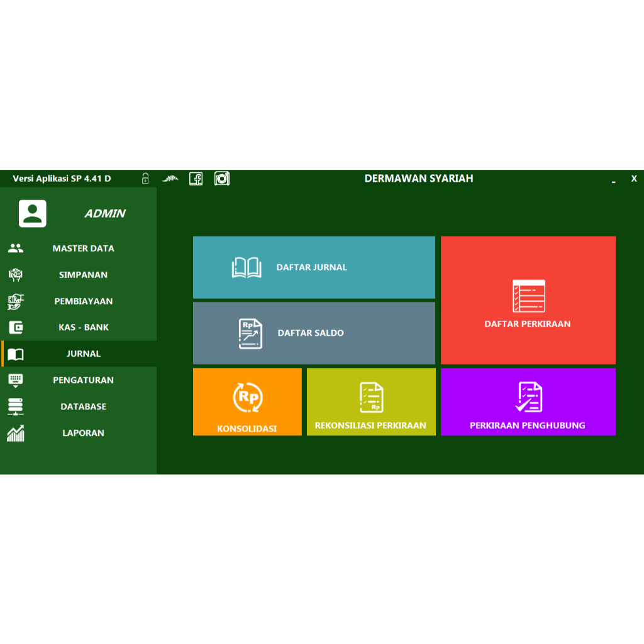This screenshot has width=644, height=644.
Task: Open the DAFTAR JURNAL tile
Action: click(x=314, y=267)
